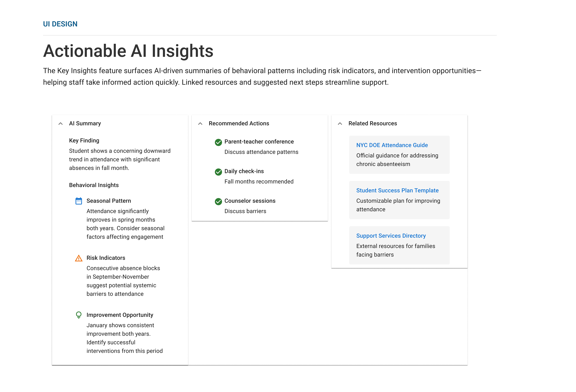Screen dimensions: 576x392
Task: Click the Related Resources header title
Action: click(x=372, y=123)
